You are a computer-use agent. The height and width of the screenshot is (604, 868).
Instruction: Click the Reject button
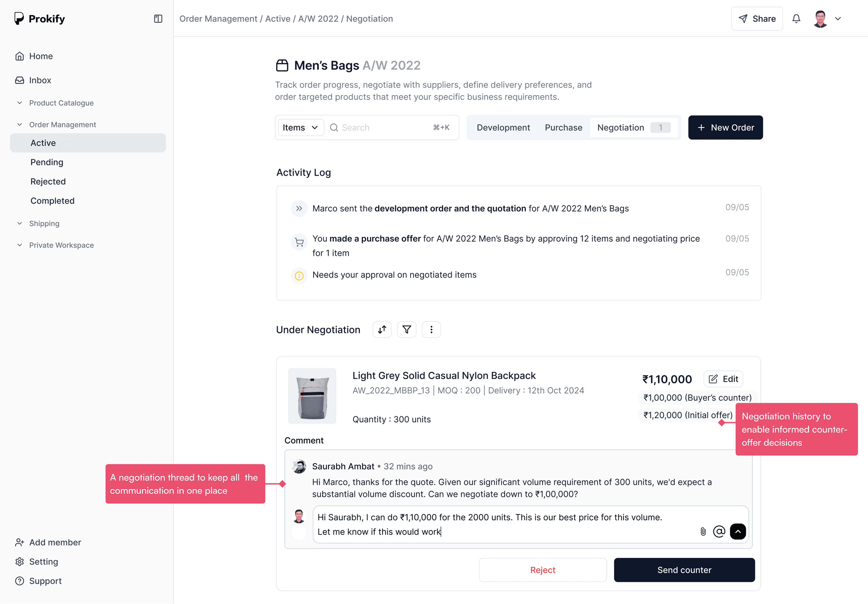point(543,570)
